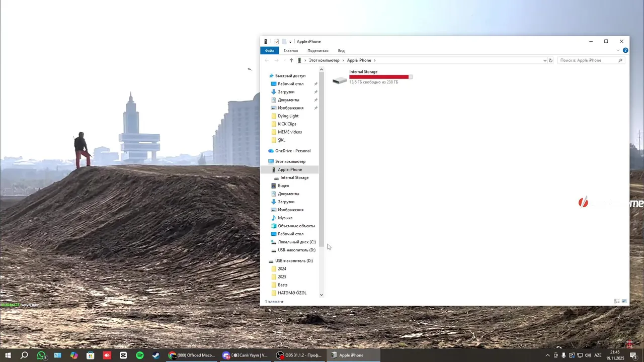Click Этот компьютер in address bar

point(324,60)
